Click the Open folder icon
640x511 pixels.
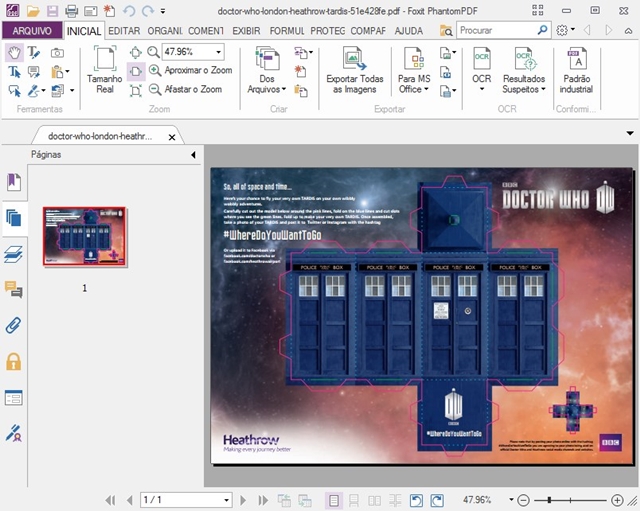[33, 11]
